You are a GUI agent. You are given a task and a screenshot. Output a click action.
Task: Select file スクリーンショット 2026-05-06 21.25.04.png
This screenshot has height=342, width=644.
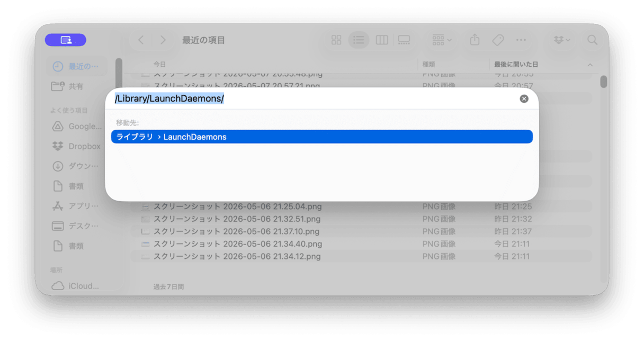pyautogui.click(x=361, y=206)
